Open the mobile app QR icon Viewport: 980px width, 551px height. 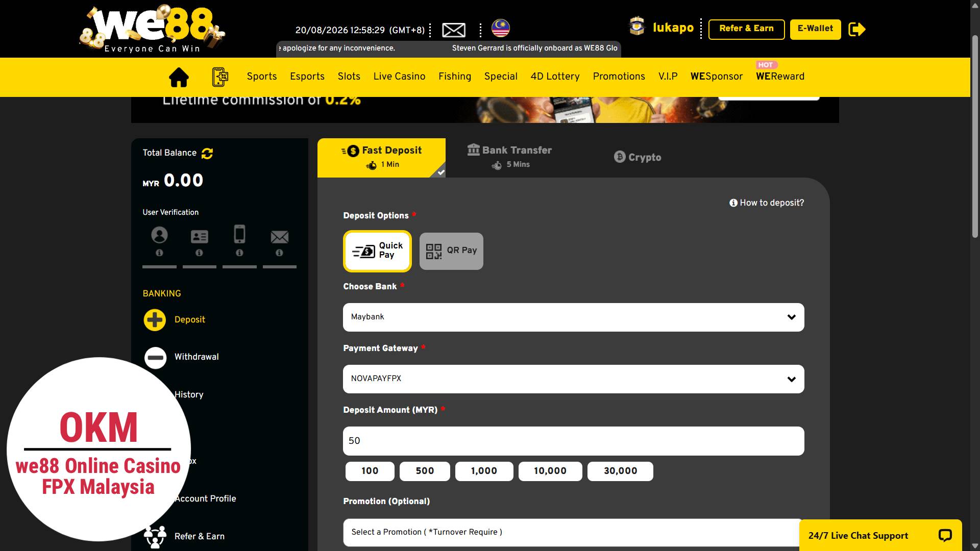pos(220,77)
